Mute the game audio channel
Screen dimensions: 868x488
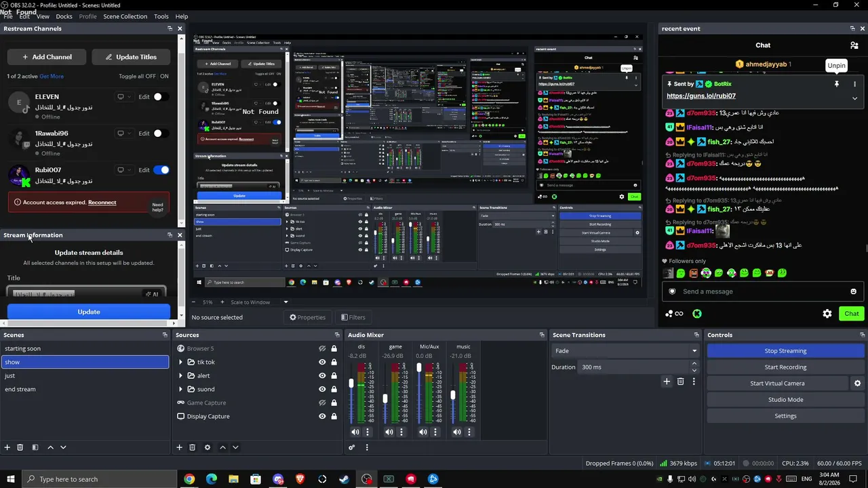tap(389, 432)
